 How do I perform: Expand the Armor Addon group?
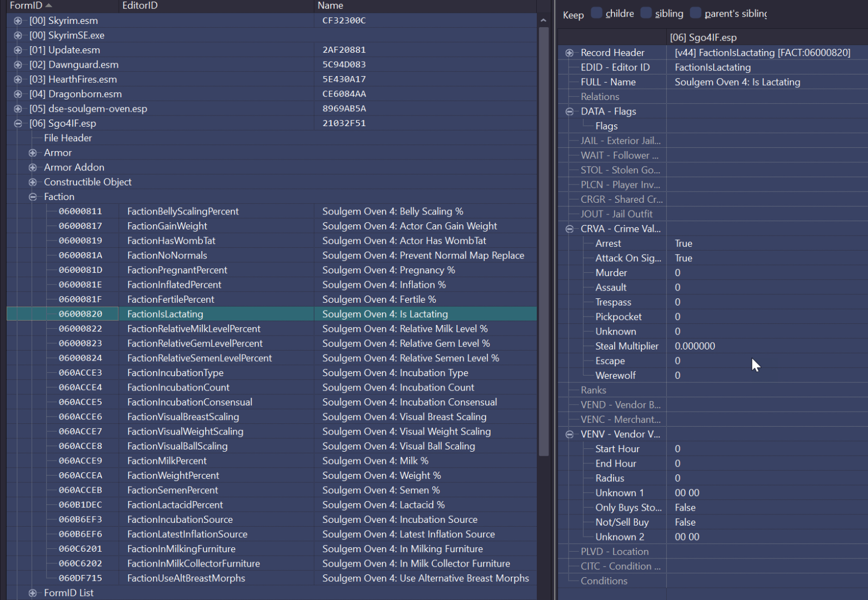click(x=33, y=167)
